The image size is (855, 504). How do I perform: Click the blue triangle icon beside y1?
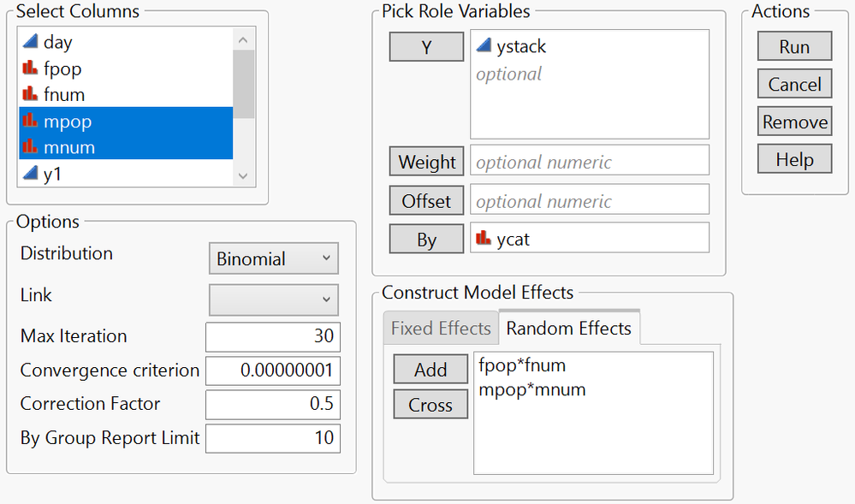[x=30, y=175]
